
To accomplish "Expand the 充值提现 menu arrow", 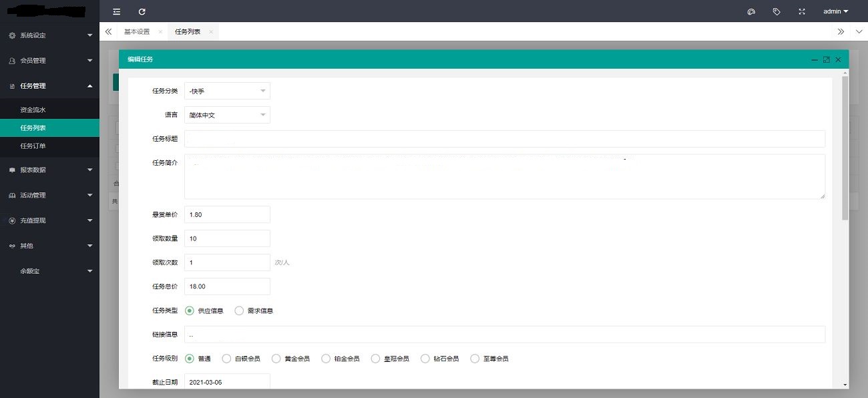I will coord(90,220).
